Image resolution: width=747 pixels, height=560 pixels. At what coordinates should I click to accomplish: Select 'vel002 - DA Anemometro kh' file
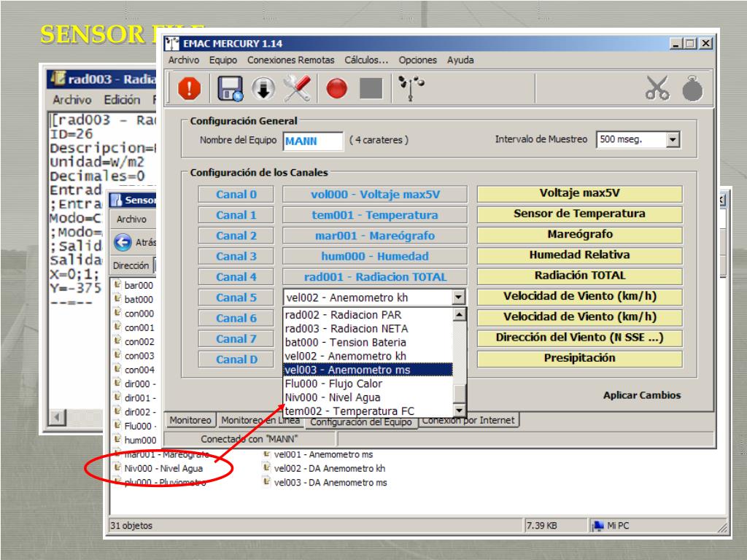(x=324, y=468)
